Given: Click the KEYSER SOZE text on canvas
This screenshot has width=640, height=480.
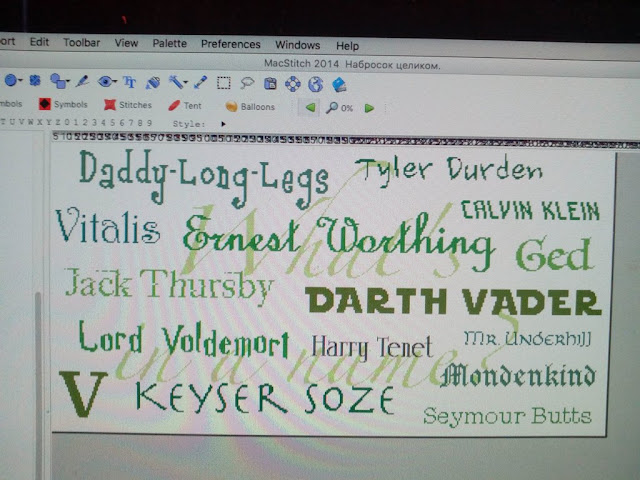Looking at the screenshot, I should (265, 398).
